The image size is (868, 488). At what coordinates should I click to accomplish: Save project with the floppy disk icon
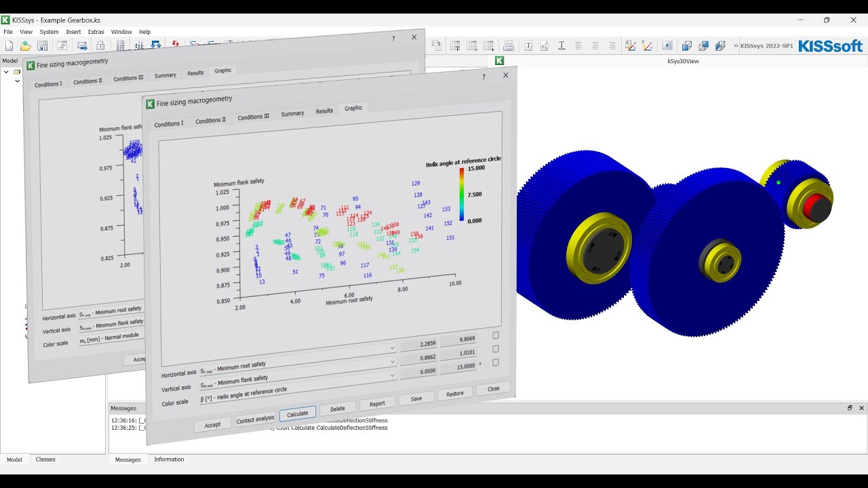(x=42, y=46)
